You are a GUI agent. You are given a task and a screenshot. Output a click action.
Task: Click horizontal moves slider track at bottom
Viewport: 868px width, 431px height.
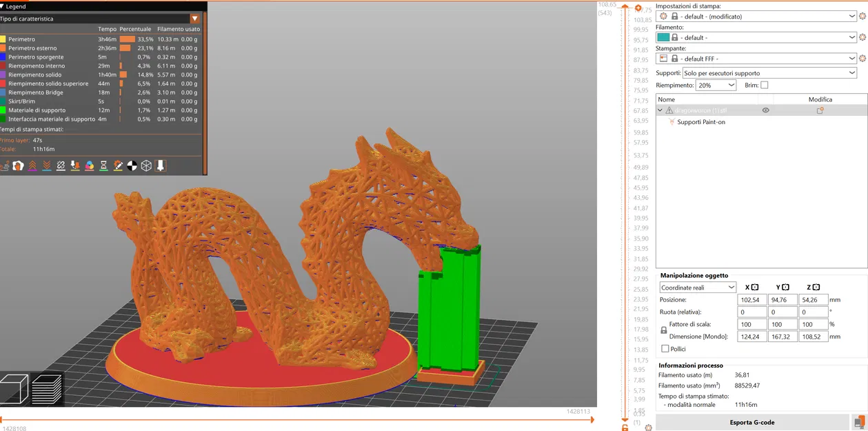tap(296, 419)
